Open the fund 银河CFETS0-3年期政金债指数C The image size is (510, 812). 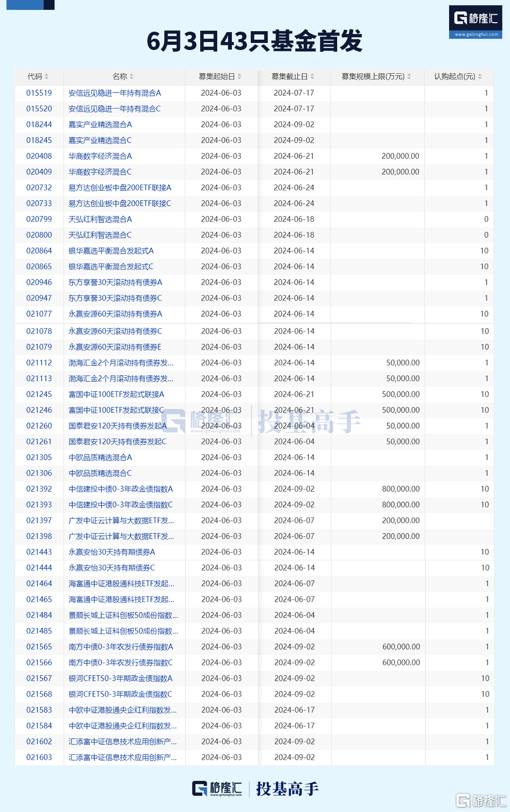pyautogui.click(x=120, y=694)
